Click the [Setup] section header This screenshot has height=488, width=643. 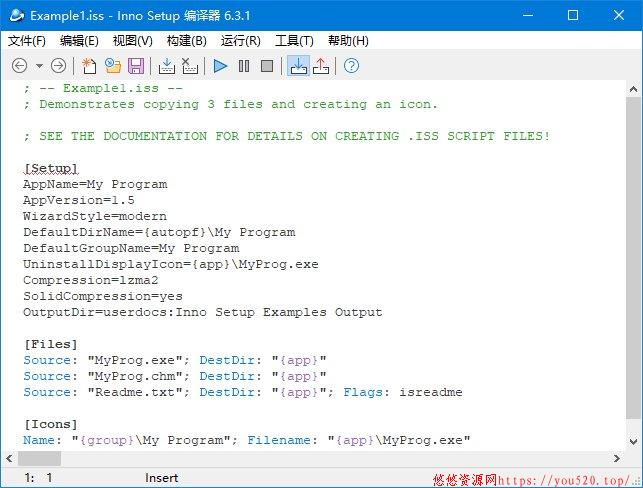tap(51, 169)
